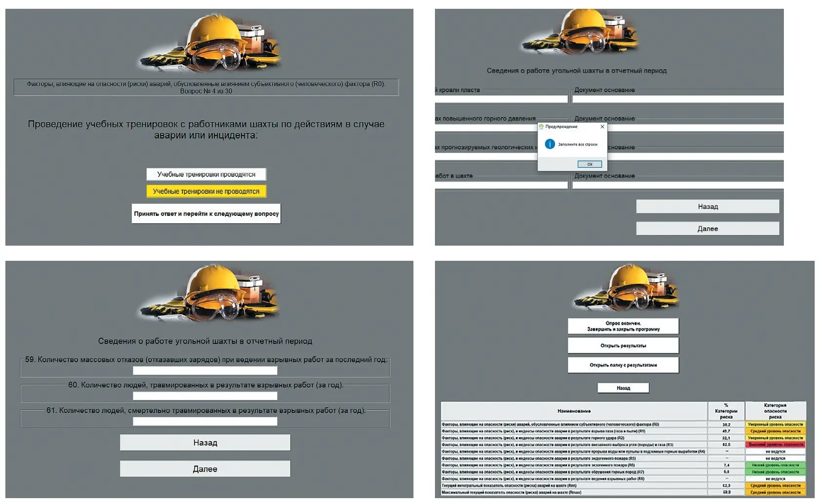Click 'Далее' below question 61
The image size is (822, 504).
pyautogui.click(x=204, y=468)
